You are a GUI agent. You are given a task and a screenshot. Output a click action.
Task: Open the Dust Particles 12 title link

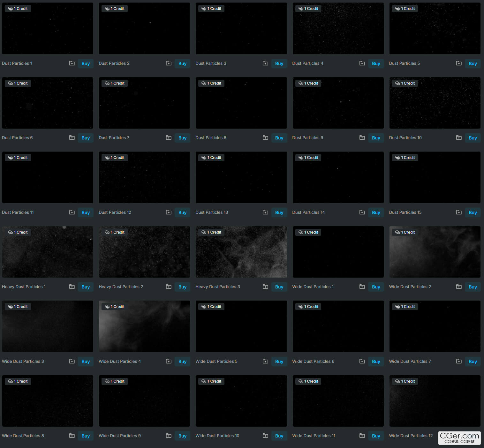pos(115,212)
